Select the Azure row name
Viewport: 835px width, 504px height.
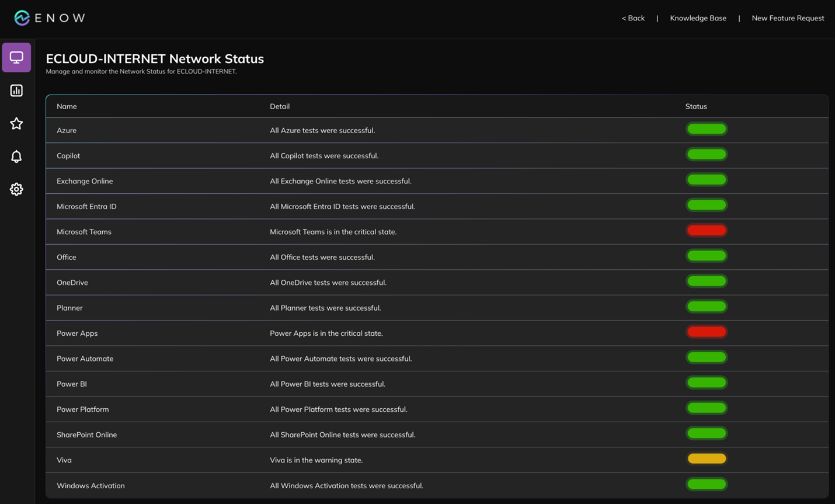click(x=67, y=130)
